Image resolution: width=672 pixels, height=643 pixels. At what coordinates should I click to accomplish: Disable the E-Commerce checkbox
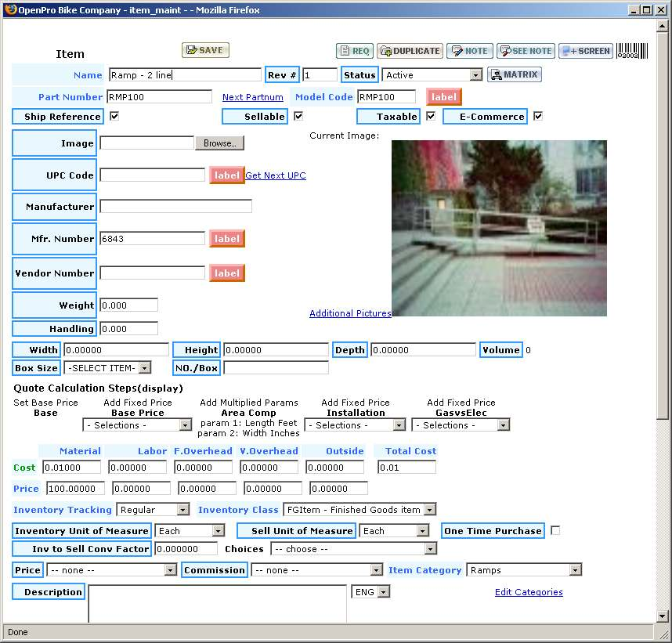(537, 116)
